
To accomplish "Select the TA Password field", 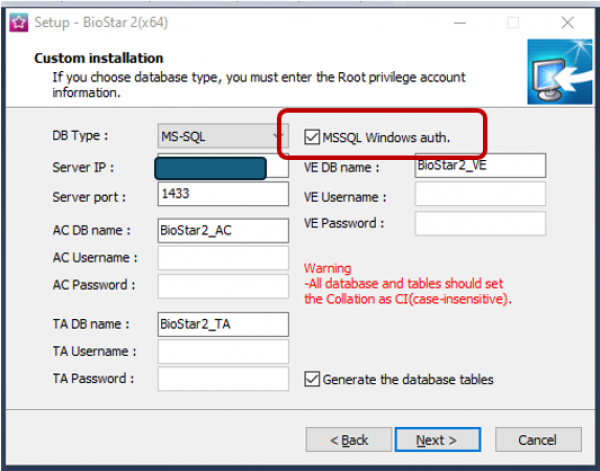I will point(222,379).
